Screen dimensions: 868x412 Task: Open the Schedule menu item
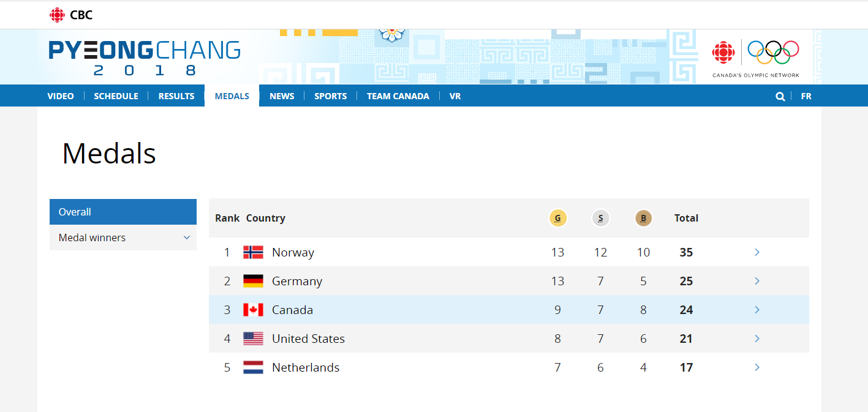tap(116, 96)
